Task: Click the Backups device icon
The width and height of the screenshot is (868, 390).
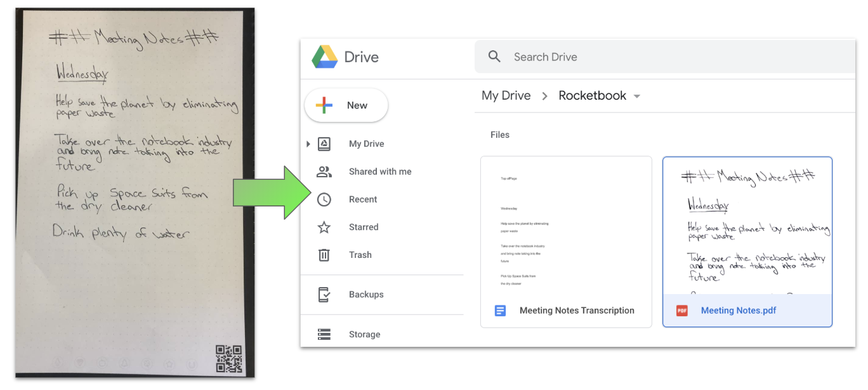Action: tap(324, 295)
